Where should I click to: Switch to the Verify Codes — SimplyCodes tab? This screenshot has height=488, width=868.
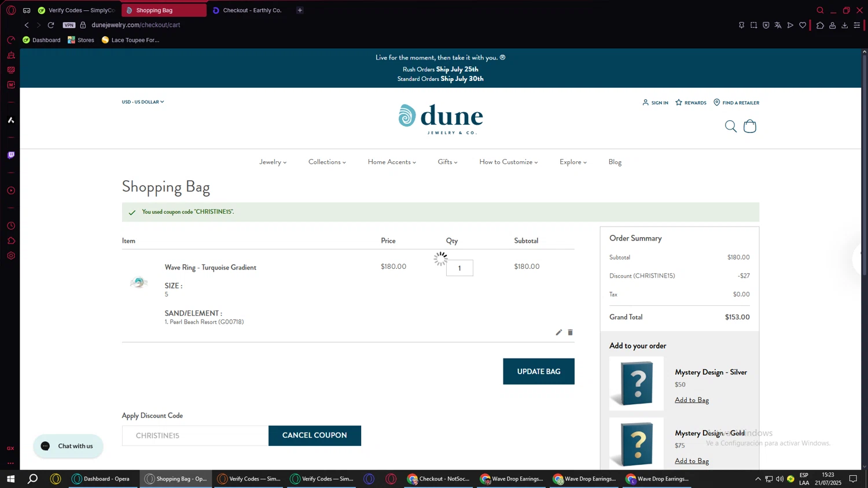coord(76,10)
